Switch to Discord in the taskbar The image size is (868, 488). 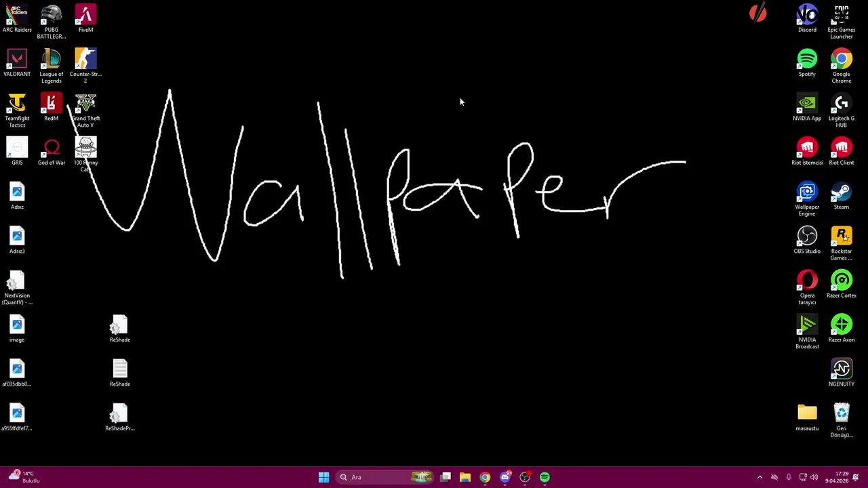click(x=505, y=477)
